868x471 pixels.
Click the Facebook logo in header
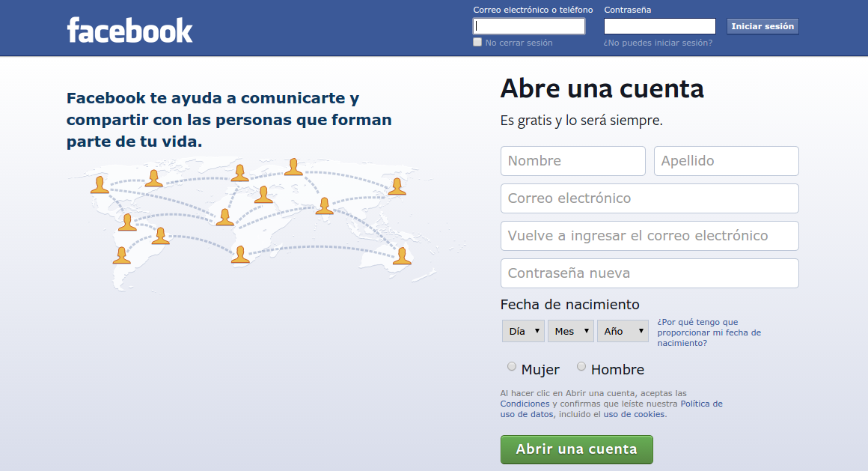130,30
